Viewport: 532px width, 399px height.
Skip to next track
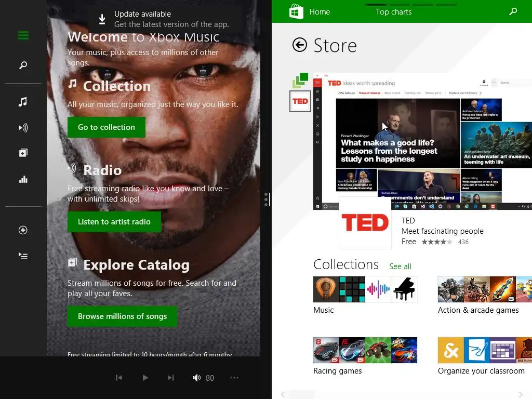tap(170, 378)
